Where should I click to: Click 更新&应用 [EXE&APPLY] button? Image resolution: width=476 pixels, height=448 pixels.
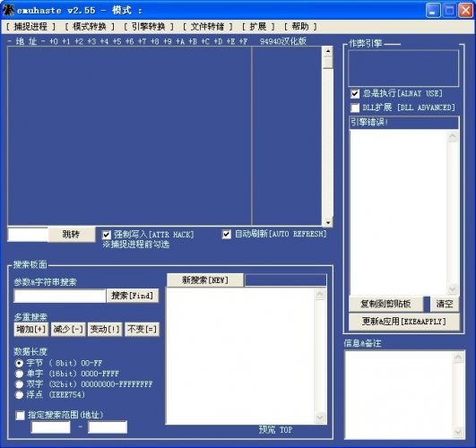pyautogui.click(x=403, y=321)
